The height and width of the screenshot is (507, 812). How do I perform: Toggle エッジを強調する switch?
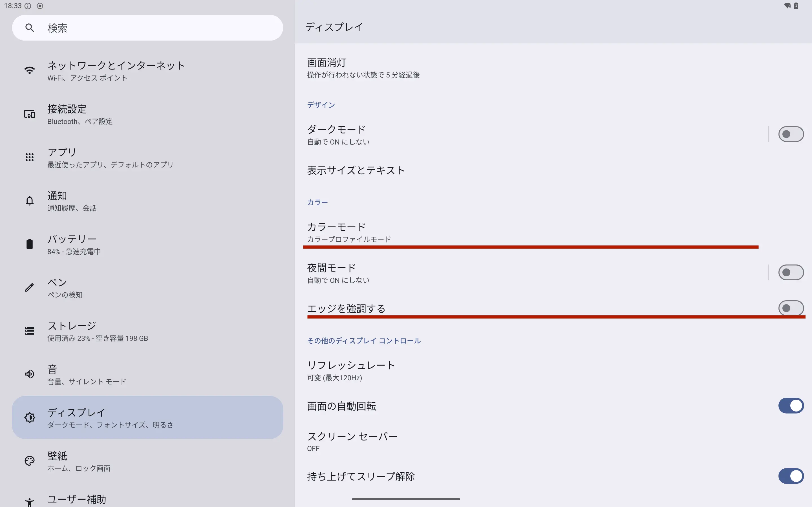click(x=791, y=308)
